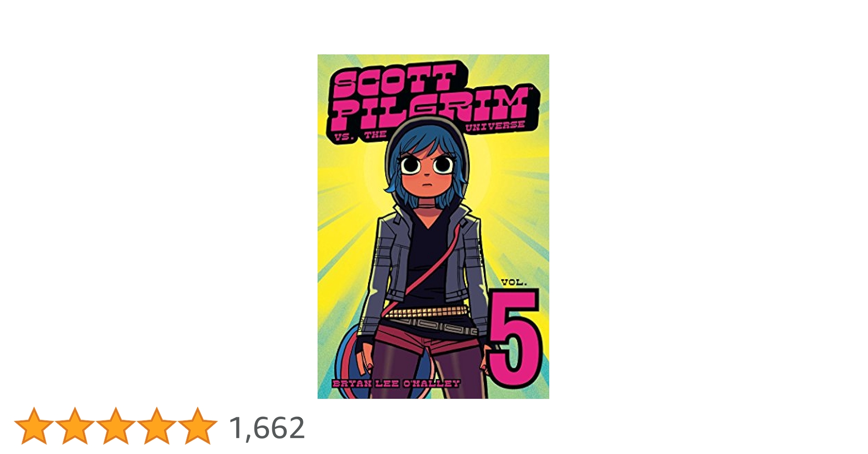
Task: Open the 1,662 ratings count link
Action: [x=267, y=428]
